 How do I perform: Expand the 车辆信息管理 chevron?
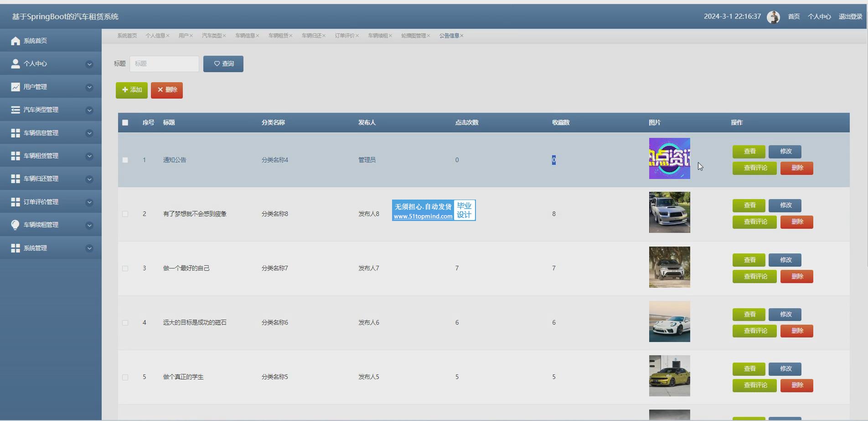click(89, 133)
